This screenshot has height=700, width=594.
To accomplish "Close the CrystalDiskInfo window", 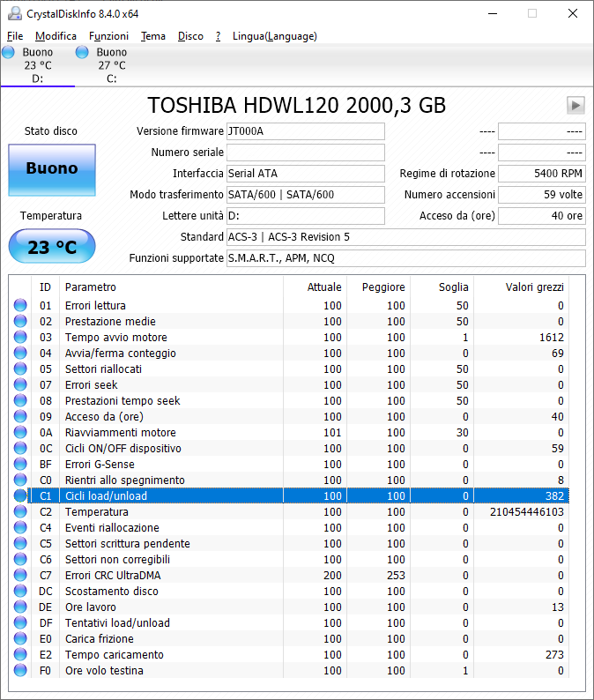I will coord(573,13).
